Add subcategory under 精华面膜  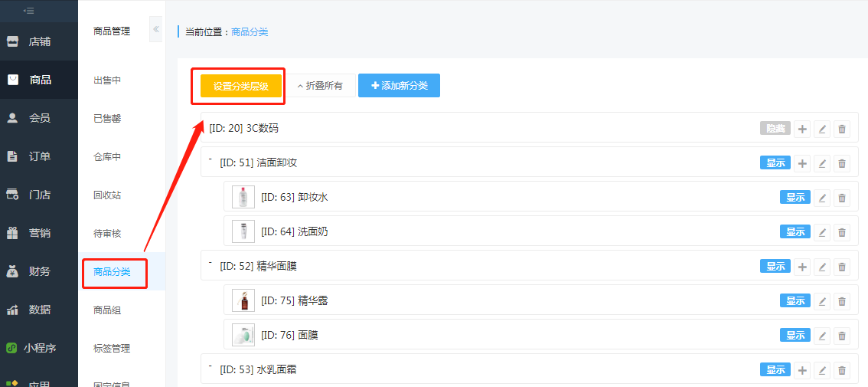[802, 267]
